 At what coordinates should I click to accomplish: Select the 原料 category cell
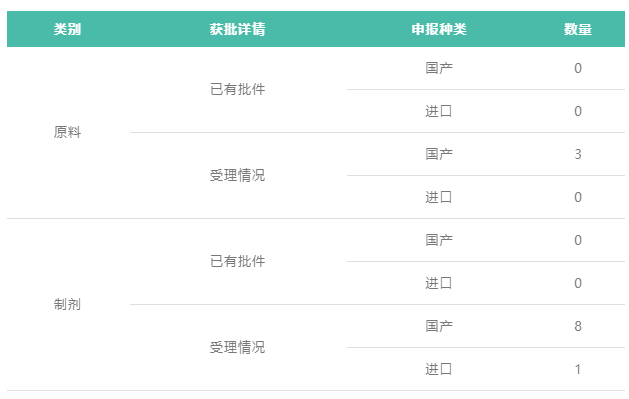[x=67, y=132]
